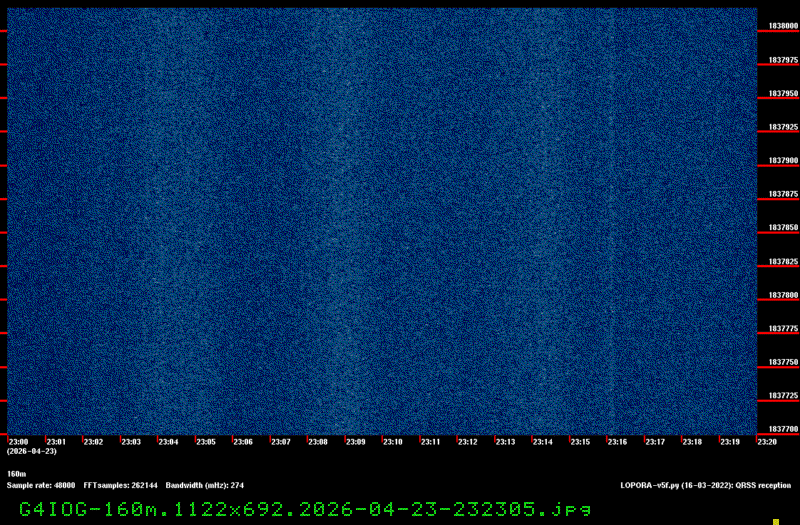Click the 1838000 frequency label
Viewport: 800px width, 525px height.
[x=783, y=26]
